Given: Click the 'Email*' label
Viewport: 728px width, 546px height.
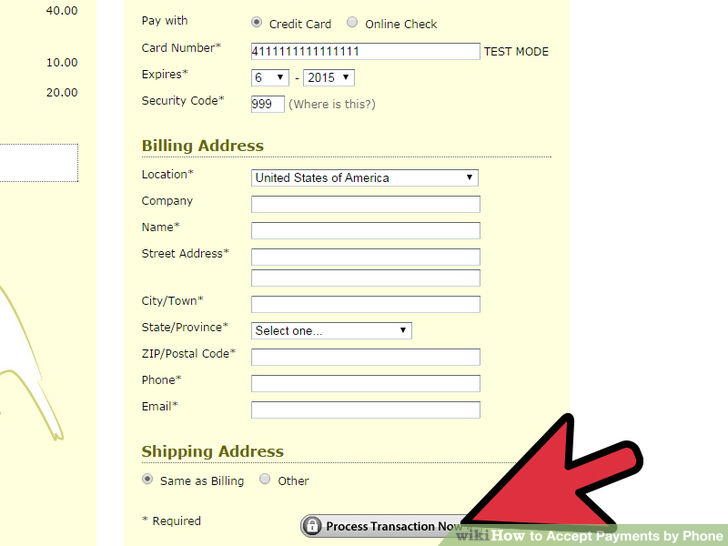Looking at the screenshot, I should [x=160, y=406].
